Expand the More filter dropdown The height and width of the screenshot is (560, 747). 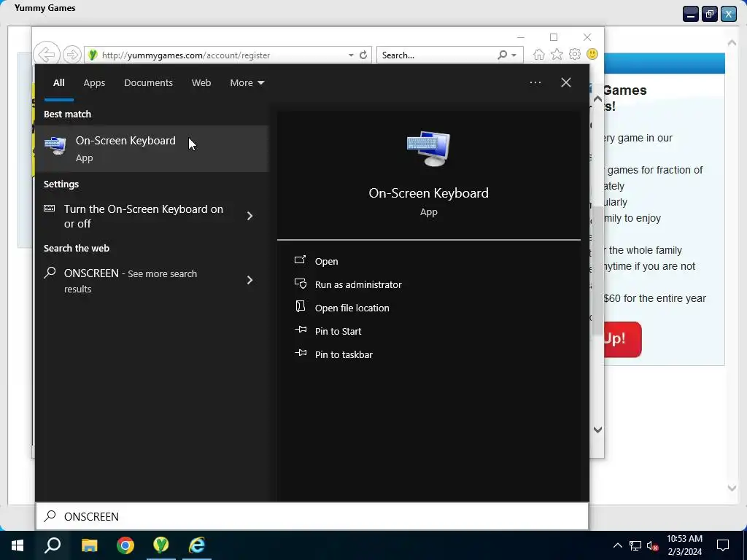(x=247, y=83)
